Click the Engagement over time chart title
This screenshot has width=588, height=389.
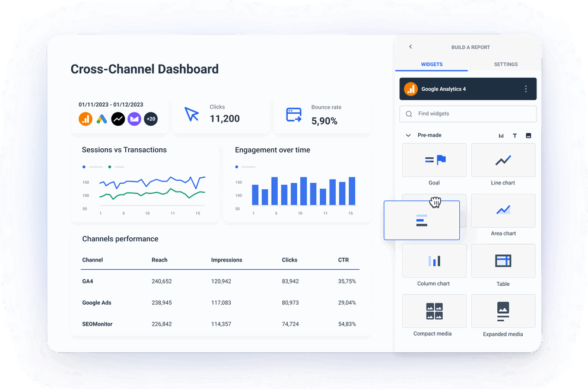[x=272, y=150]
